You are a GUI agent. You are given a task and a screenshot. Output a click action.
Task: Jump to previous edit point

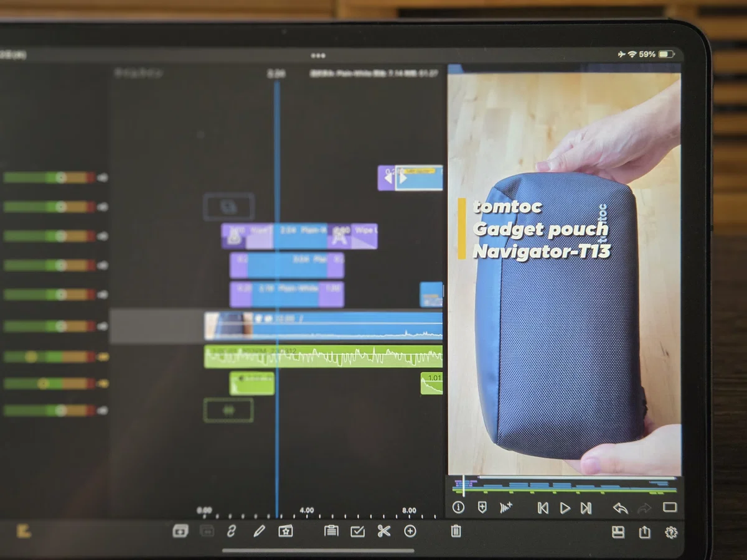click(543, 508)
